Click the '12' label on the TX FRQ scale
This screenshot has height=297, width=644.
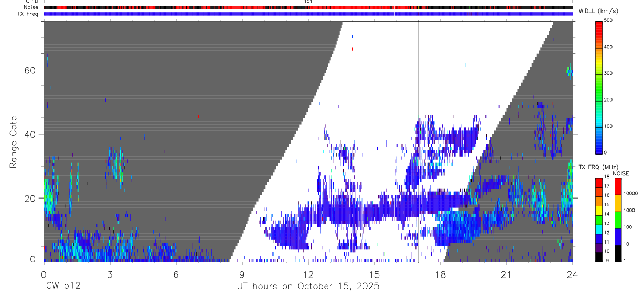coord(607,232)
